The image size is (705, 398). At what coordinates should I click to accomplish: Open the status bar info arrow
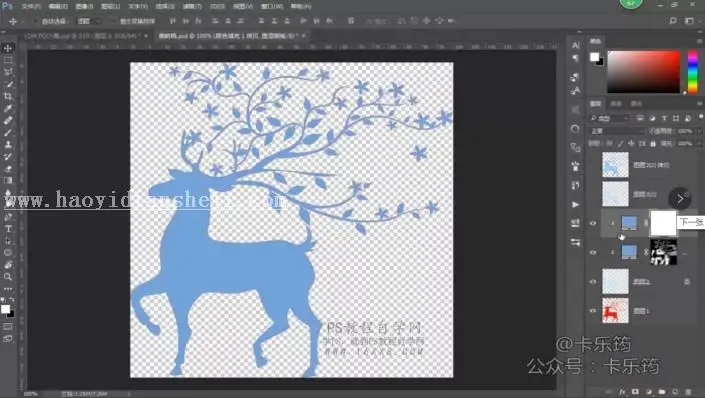point(129,394)
